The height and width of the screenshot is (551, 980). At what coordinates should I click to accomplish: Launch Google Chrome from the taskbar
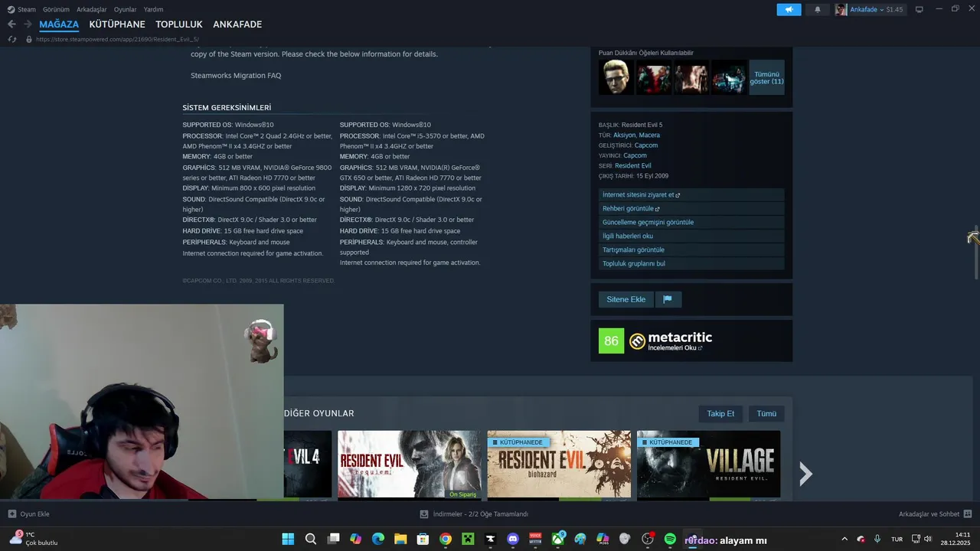point(445,539)
